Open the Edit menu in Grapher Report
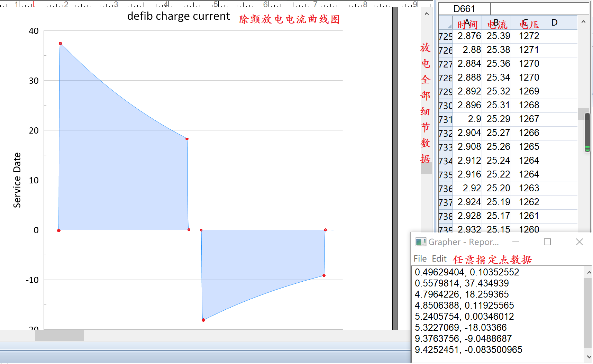Viewport: 593px width, 364px height. pos(439,259)
